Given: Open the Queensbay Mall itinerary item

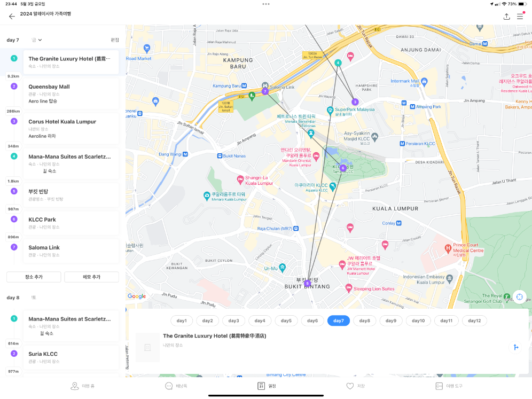Looking at the screenshot, I should [x=71, y=93].
